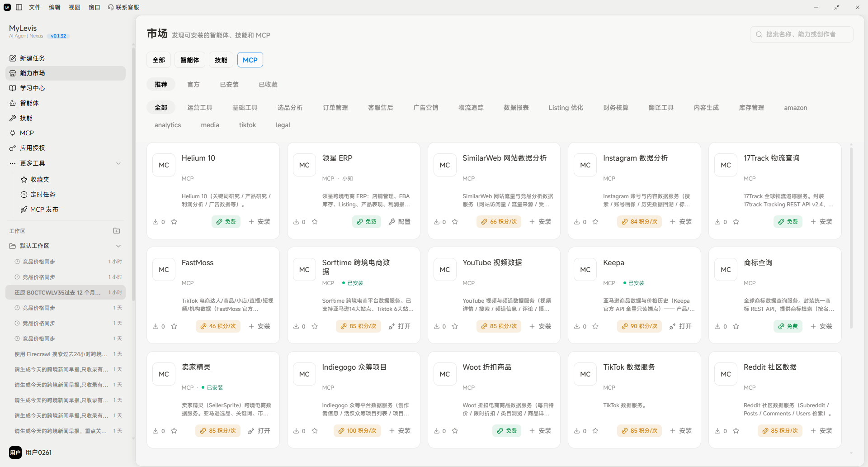Viewport: 868px width, 467px height.
Task: Open 新建任务 from the sidebar
Action: pyautogui.click(x=66, y=58)
